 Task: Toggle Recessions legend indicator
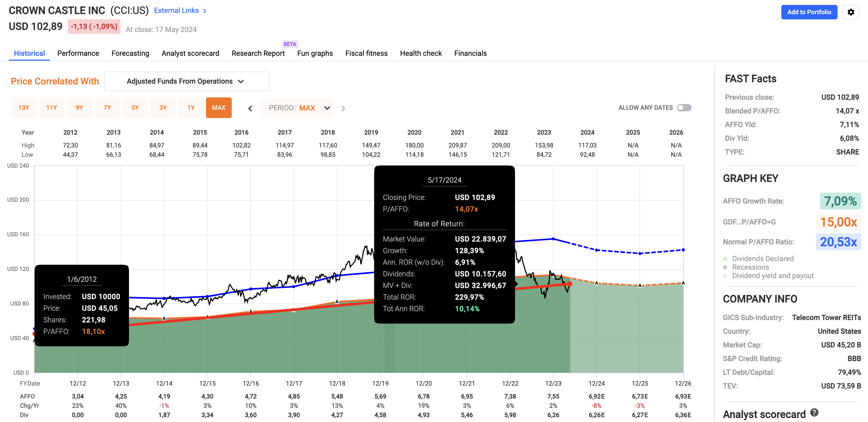tap(725, 267)
